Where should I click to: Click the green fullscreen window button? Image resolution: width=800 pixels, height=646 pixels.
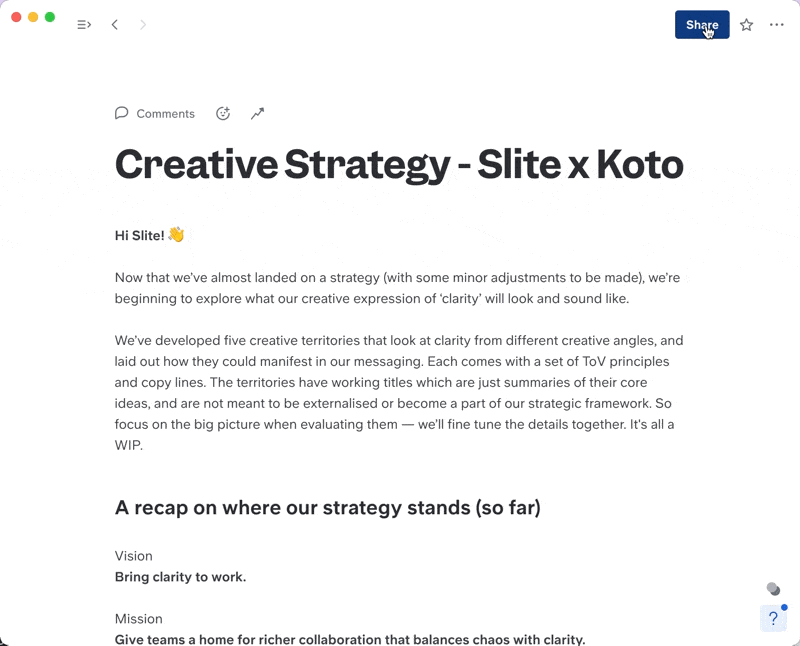50,17
